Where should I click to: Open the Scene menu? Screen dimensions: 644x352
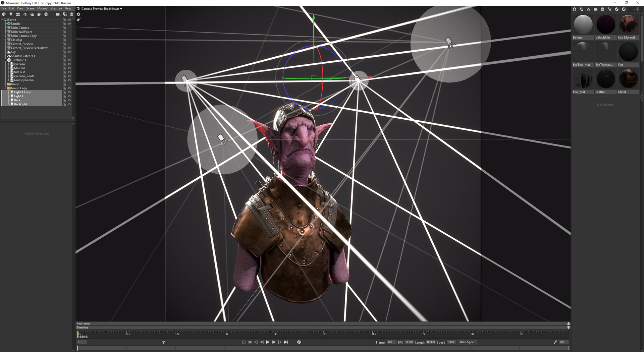click(30, 8)
